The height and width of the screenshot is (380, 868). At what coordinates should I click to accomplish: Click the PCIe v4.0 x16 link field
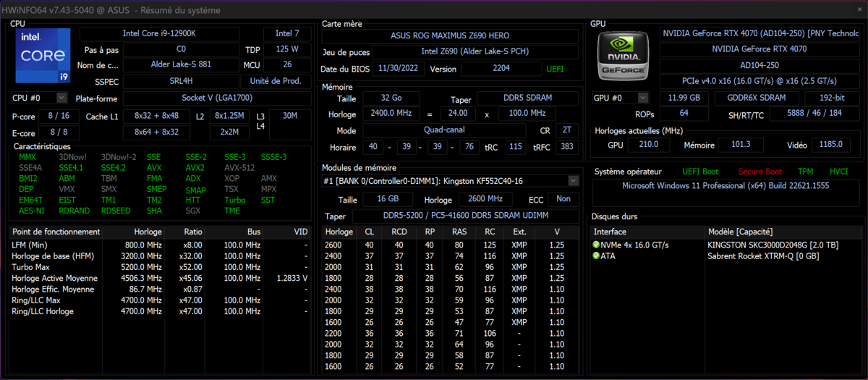759,81
